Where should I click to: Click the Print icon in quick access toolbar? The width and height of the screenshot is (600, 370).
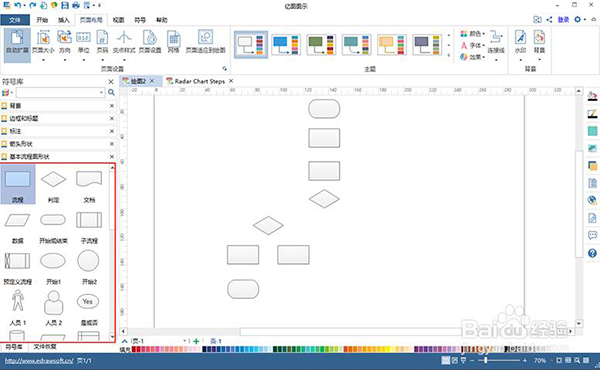click(76, 5)
